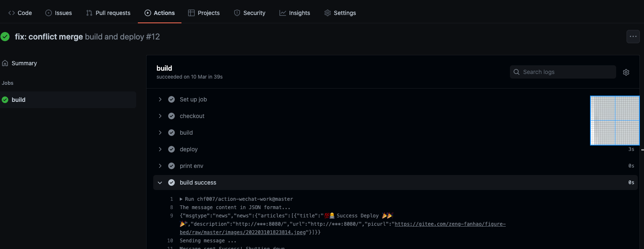Open the Code tab
The image size is (644, 249).
point(20,13)
